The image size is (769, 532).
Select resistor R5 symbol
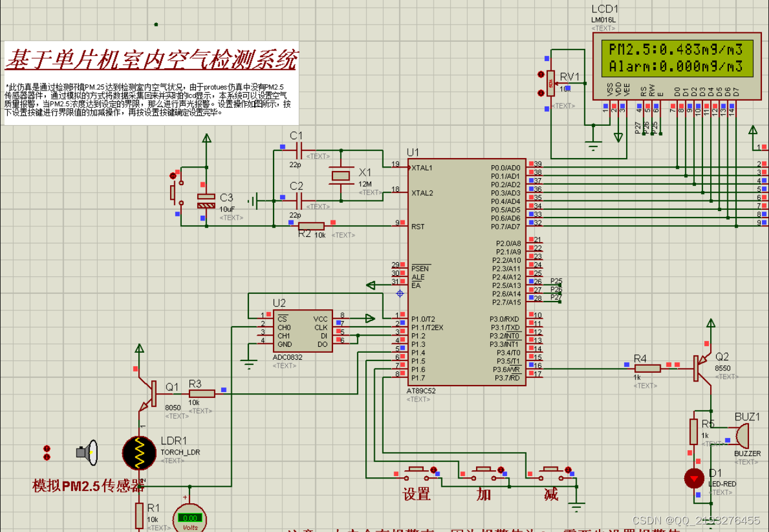click(694, 431)
